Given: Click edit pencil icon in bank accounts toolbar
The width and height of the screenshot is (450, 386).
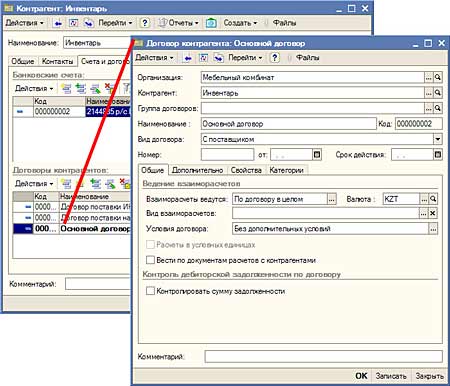Looking at the screenshot, I should 95,89.
